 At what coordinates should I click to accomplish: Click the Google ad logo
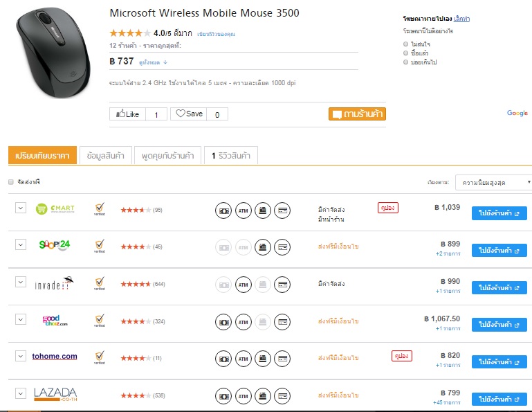[517, 113]
